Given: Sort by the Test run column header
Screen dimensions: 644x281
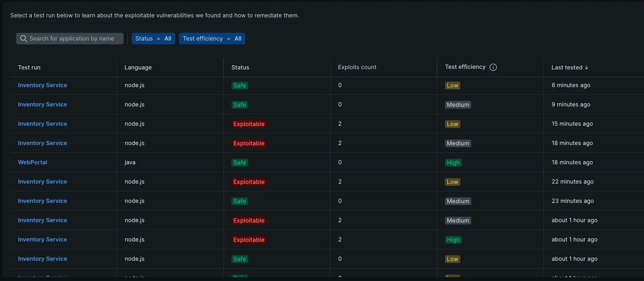Looking at the screenshot, I should click(29, 67).
